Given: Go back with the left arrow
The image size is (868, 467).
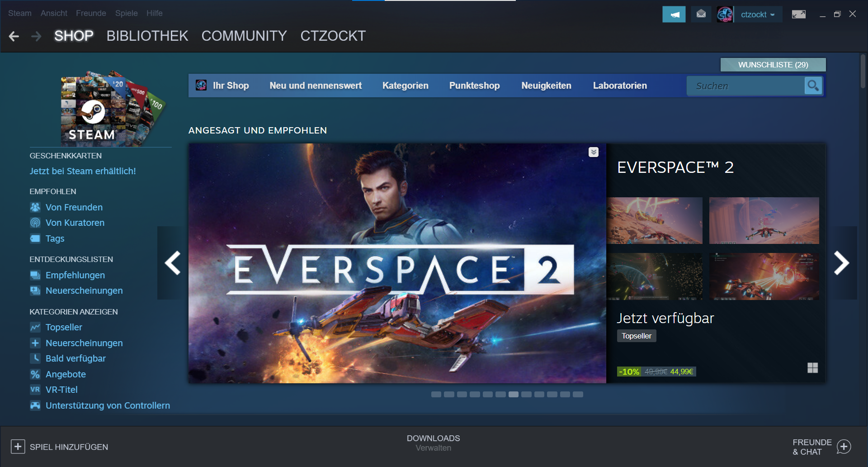Looking at the screenshot, I should 14,36.
